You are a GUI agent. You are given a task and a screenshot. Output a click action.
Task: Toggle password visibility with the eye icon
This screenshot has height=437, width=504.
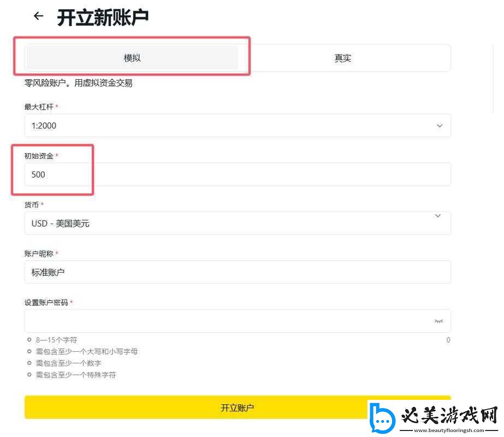click(438, 321)
